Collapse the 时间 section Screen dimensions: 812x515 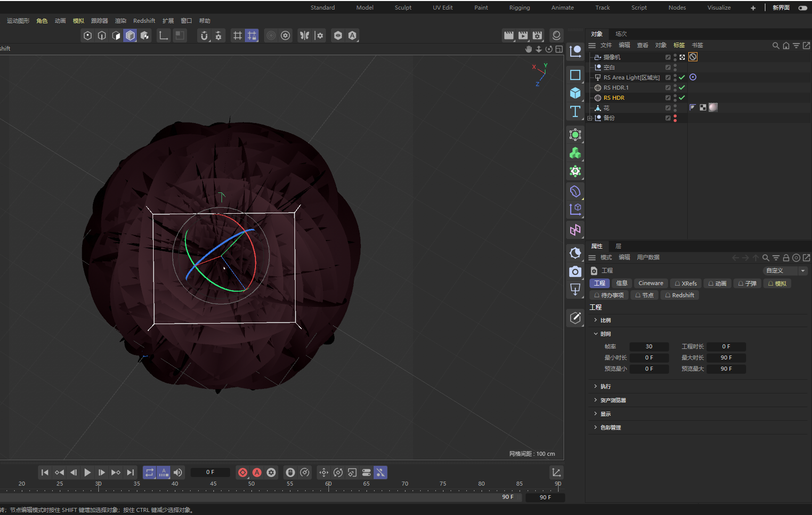pyautogui.click(x=596, y=334)
